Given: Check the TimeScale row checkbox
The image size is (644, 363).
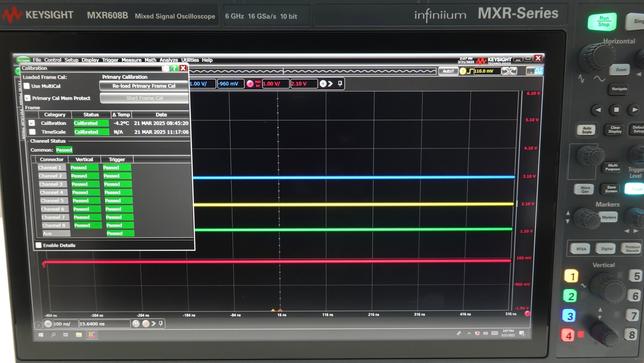Looking at the screenshot, I should click(32, 132).
